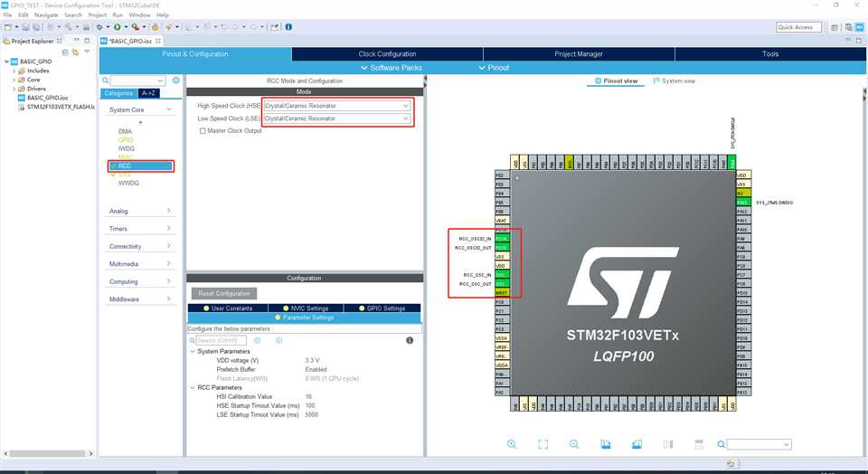Click the Save All toolbar icon
Screen dimensions: 868x474
click(x=36, y=26)
